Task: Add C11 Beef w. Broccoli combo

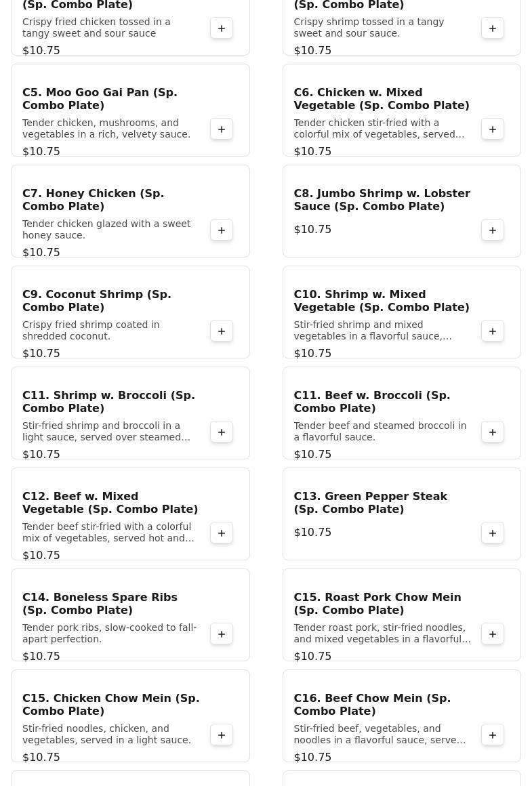Action: pos(493,432)
